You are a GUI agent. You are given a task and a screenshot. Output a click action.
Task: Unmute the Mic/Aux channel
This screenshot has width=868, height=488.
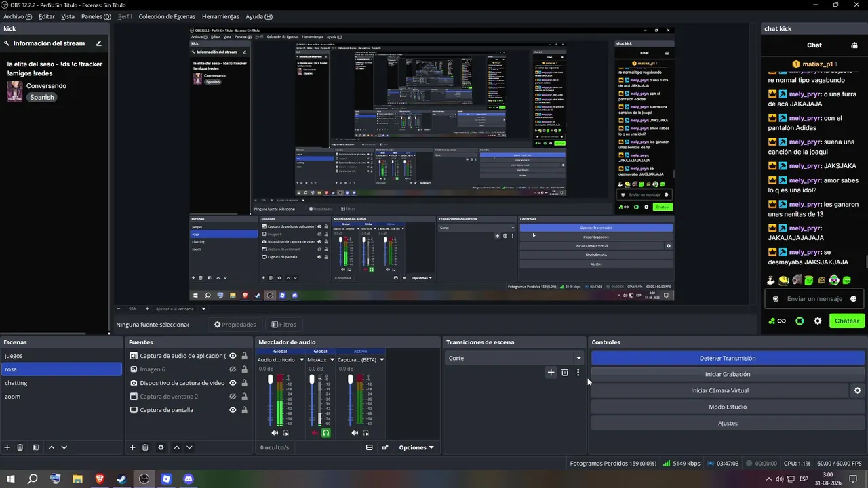314,433
